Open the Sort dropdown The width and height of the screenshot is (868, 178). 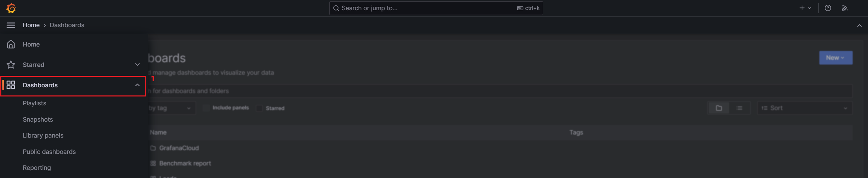coord(804,108)
